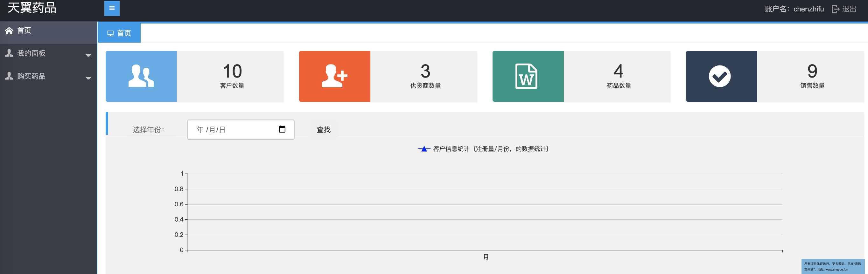This screenshot has width=868, height=274.
Task: Open 我的面板 sidebar menu
Action: (48, 53)
